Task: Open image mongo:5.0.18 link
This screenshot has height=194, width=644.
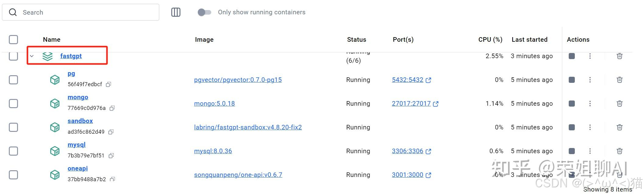Action: pyautogui.click(x=215, y=104)
